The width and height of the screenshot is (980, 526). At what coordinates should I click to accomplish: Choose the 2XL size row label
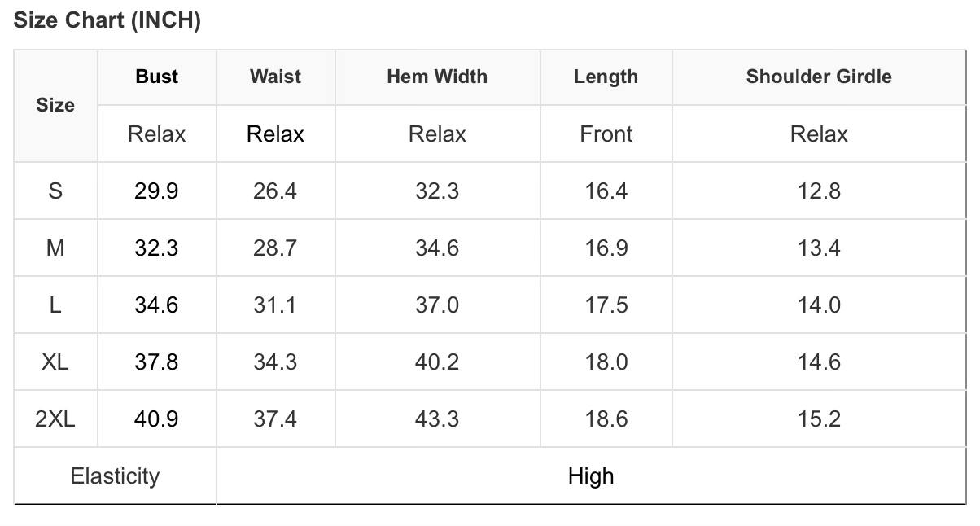[55, 419]
